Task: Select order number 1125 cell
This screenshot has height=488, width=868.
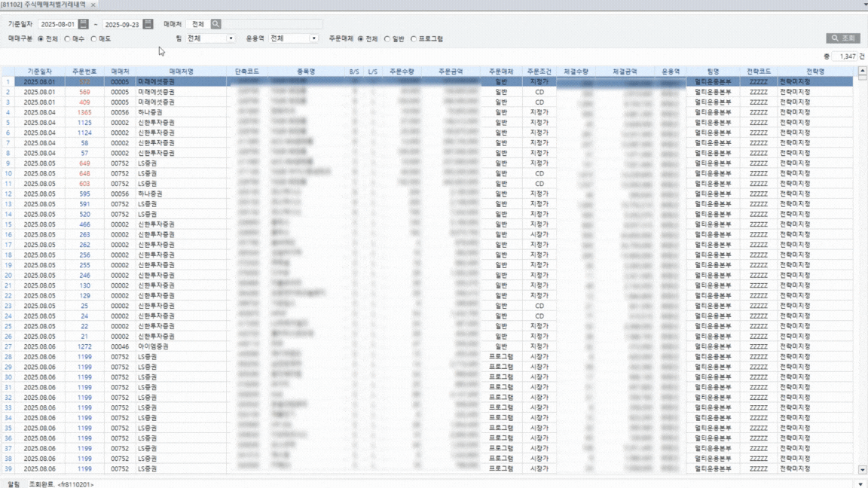Action: tap(84, 122)
